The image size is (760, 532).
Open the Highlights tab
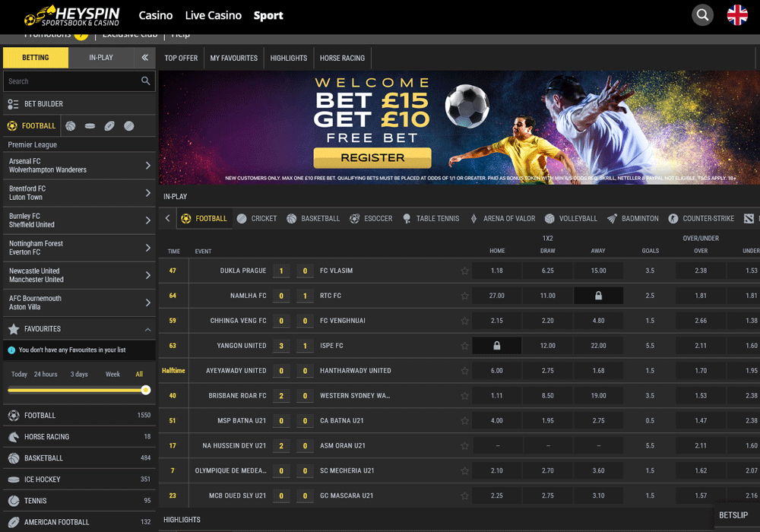(x=289, y=58)
